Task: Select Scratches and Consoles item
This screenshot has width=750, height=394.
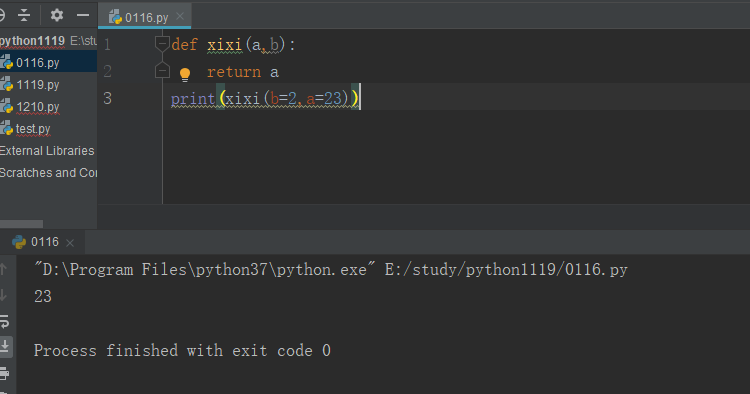Action: pyautogui.click(x=48, y=173)
